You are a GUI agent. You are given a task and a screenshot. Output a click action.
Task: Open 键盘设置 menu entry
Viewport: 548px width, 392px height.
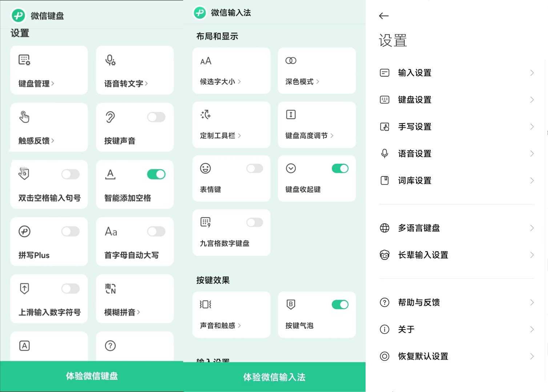tap(457, 100)
